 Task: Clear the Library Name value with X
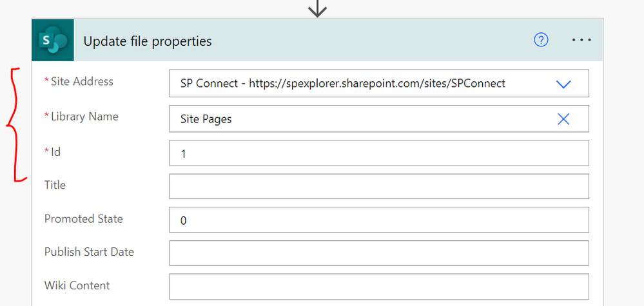pos(563,119)
